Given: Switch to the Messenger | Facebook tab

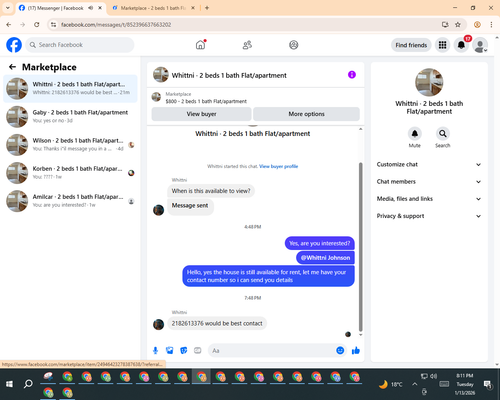Looking at the screenshot, I should point(61,8).
